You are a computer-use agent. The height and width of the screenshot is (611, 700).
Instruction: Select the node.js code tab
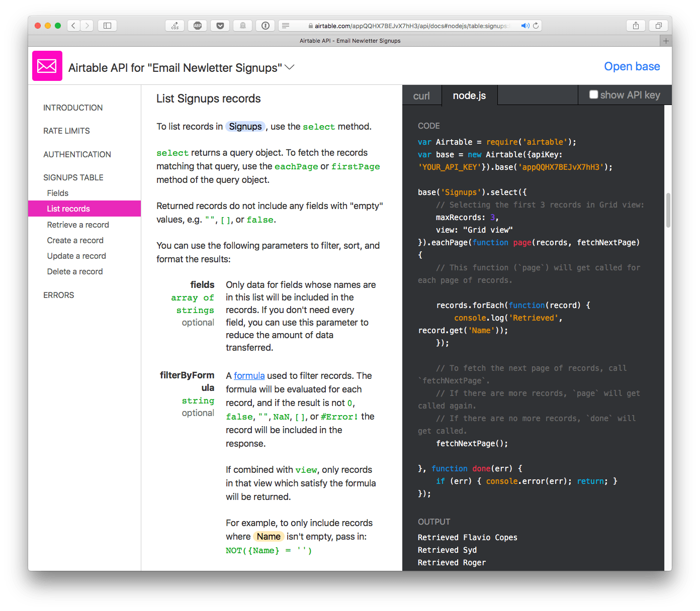pos(469,95)
